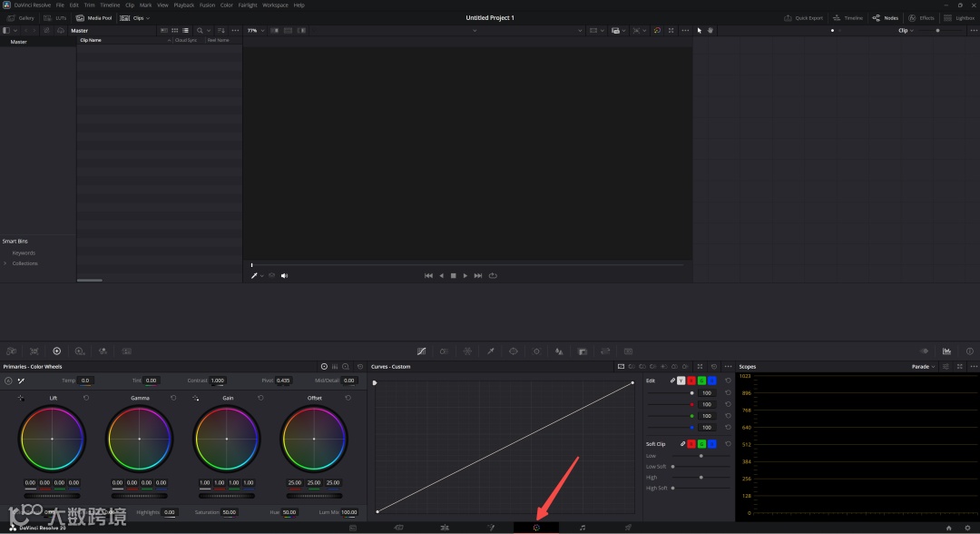
Task: Open Quick Export
Action: tap(804, 18)
